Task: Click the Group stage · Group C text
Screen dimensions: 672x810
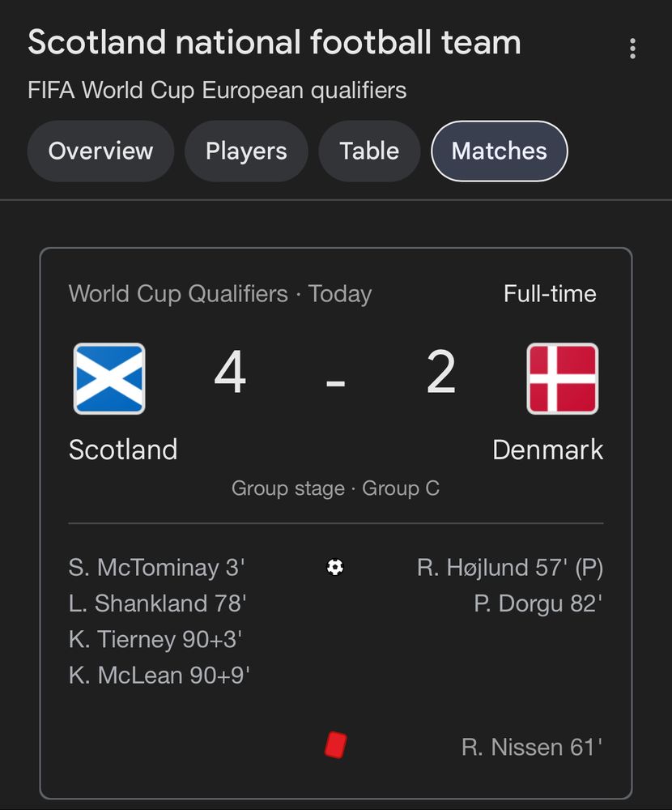Action: pyautogui.click(x=336, y=488)
